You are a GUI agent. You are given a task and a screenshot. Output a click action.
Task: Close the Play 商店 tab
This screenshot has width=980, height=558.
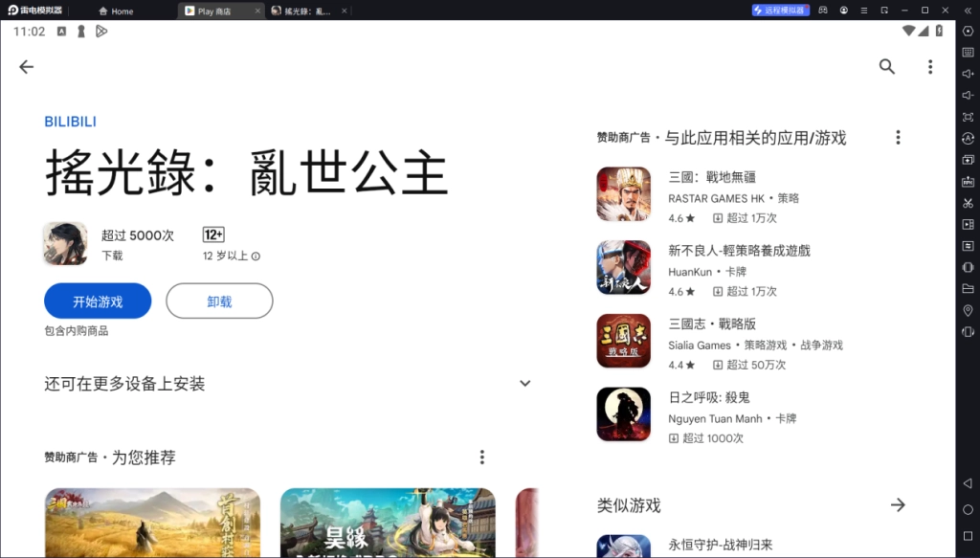(x=257, y=11)
